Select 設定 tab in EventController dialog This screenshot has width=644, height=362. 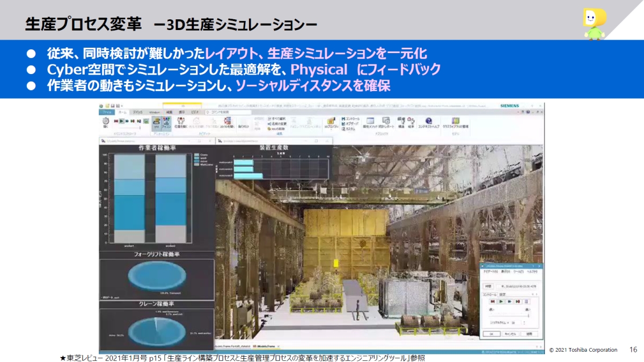(502, 294)
